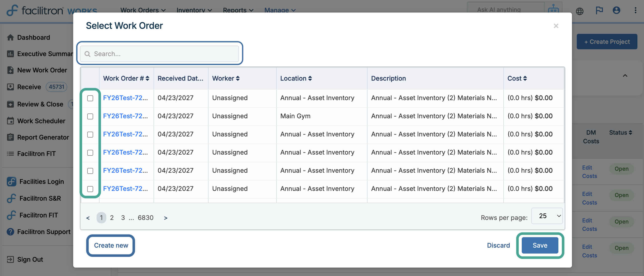Image resolution: width=644 pixels, height=276 pixels.
Task: Click Discard to cancel selection
Action: pos(498,245)
